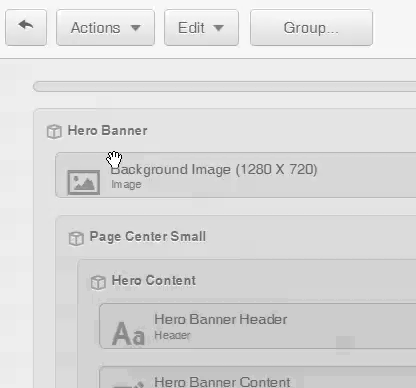Open the Actions dropdown menu

click(x=105, y=28)
